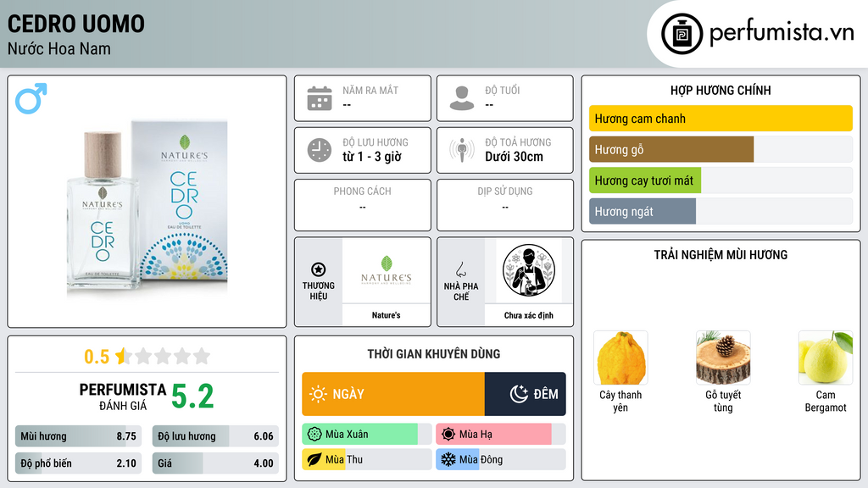Click the half-filled rating star

(x=123, y=356)
